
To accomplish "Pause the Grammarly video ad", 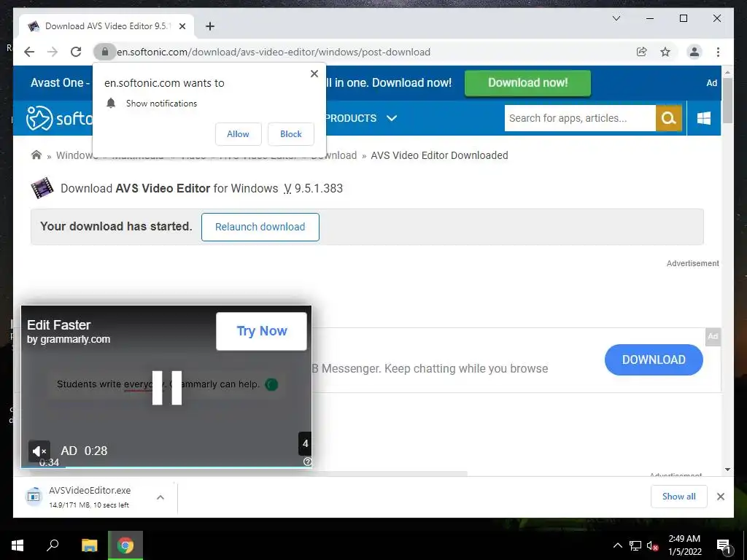I will 167,388.
